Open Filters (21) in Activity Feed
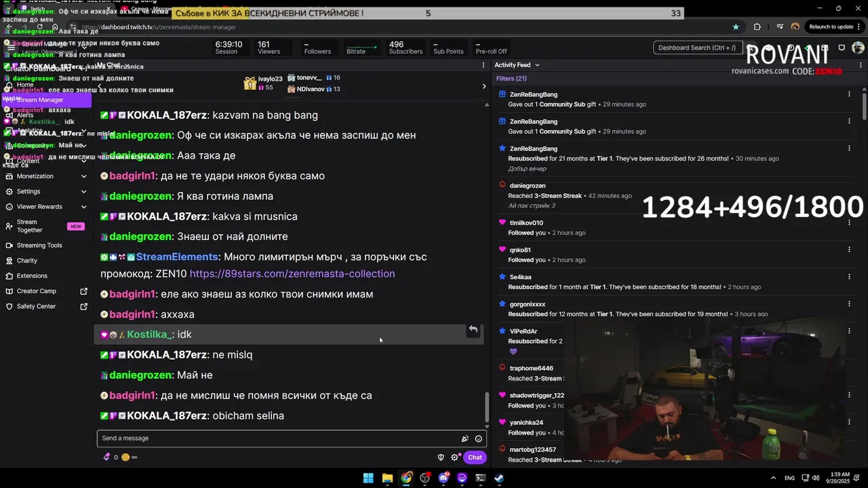Screen dimensions: 868x488 tap(511, 79)
